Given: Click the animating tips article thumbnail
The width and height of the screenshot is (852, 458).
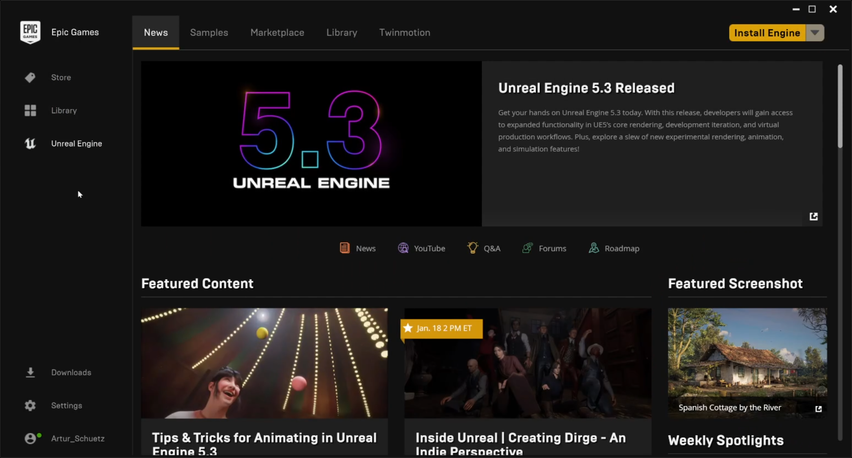Looking at the screenshot, I should (265, 363).
